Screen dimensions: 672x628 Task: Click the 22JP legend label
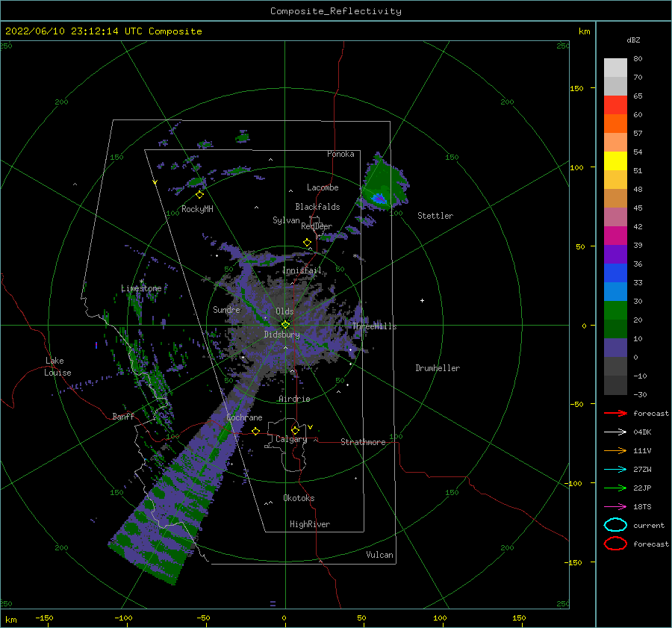(642, 488)
